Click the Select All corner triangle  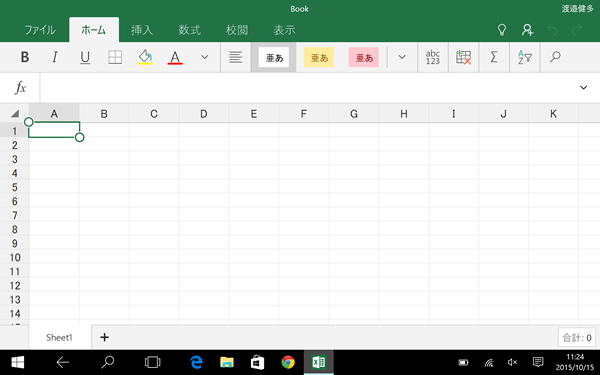click(15, 113)
